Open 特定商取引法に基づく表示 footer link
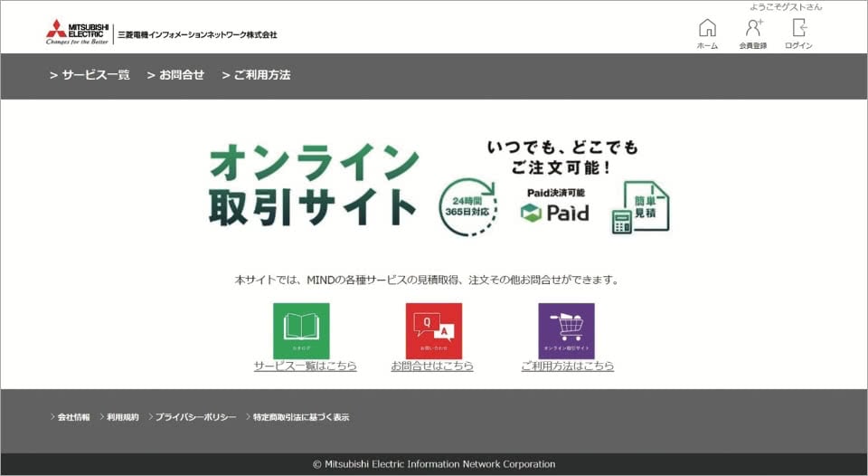This screenshot has width=868, height=476. coord(300,417)
